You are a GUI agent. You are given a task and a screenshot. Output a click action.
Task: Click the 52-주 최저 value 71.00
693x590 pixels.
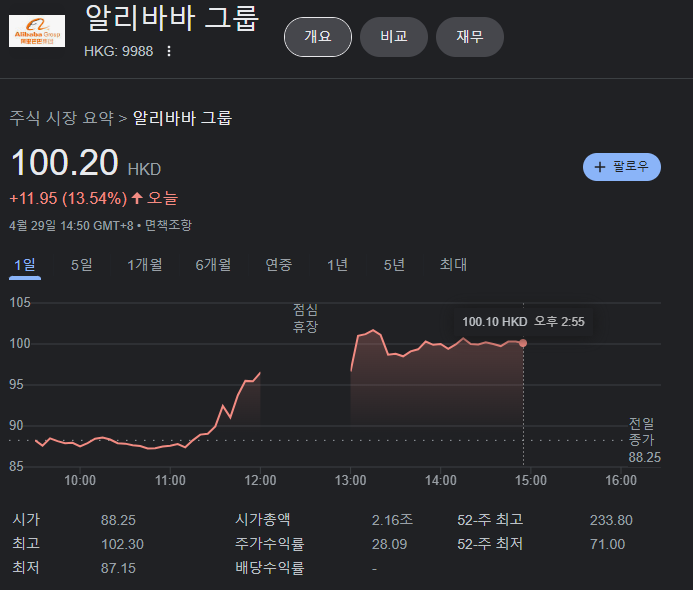[x=608, y=544]
